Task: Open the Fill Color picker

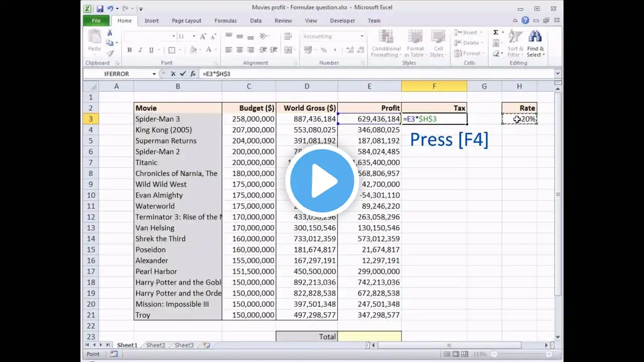Action: 193,50
